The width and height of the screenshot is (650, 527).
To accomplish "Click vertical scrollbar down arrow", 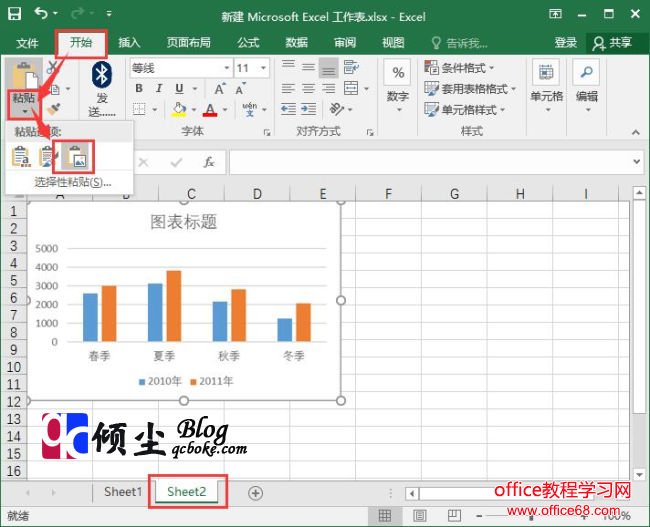I will pos(639,475).
